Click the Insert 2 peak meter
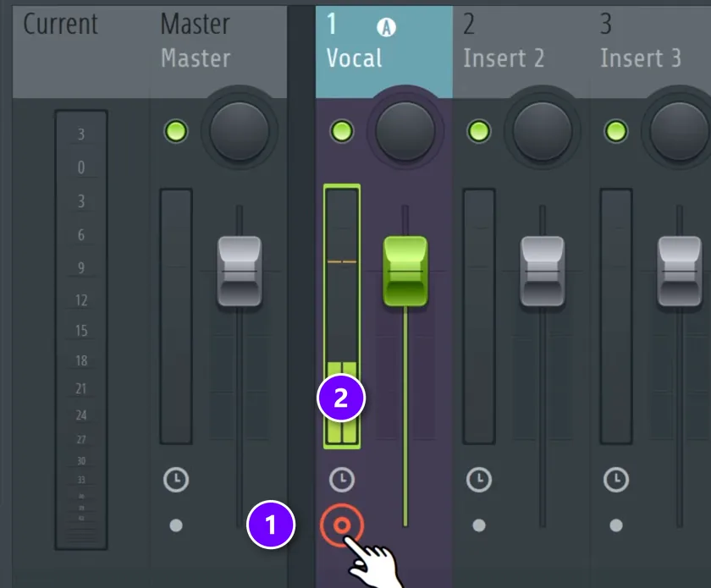Screen dimensions: 711x588 (479, 316)
